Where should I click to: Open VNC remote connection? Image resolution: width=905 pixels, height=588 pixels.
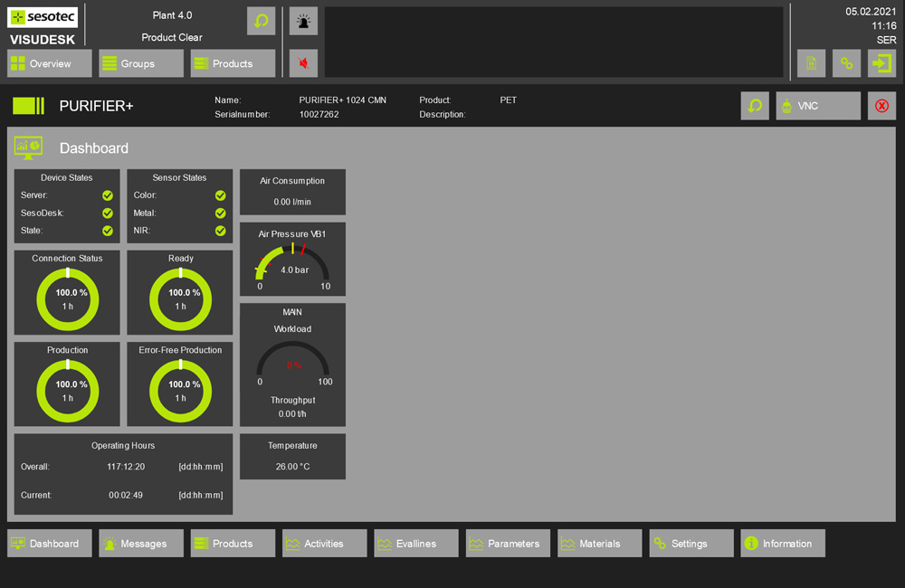[x=818, y=106]
